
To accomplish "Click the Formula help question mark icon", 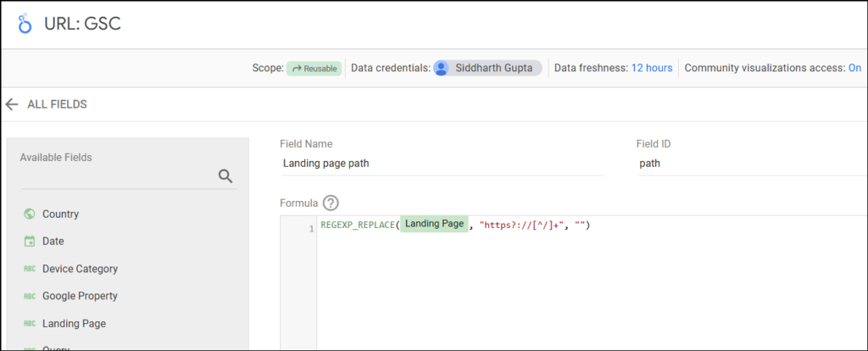I will tap(331, 203).
